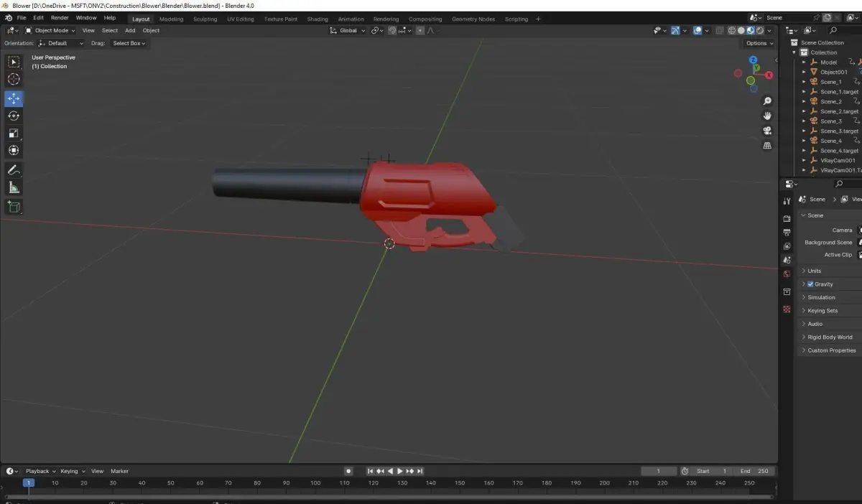Open Orientation Default dropdown
The width and height of the screenshot is (862, 504).
tap(61, 43)
